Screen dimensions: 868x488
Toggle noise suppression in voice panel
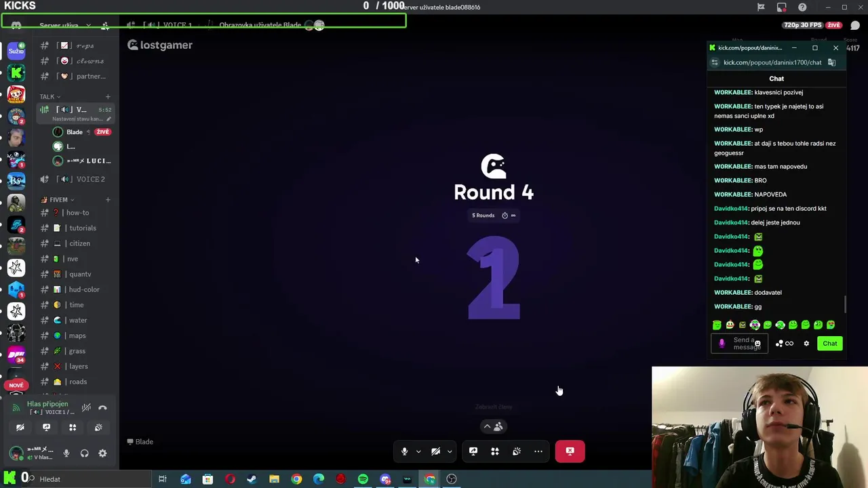click(86, 407)
